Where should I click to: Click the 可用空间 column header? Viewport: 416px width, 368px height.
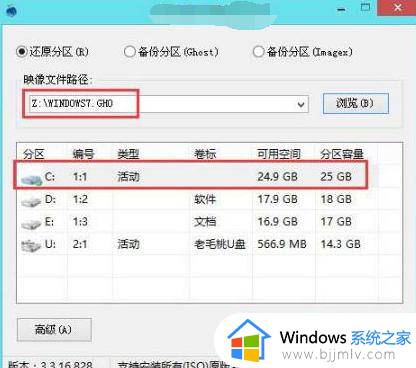point(279,154)
